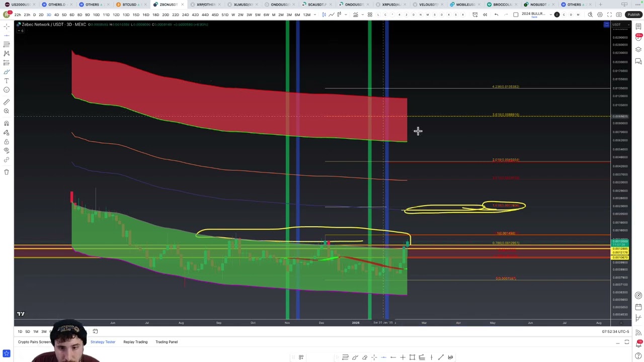The image size is (644, 362).
Task: Select the ruler measure tool
Action: point(7,102)
